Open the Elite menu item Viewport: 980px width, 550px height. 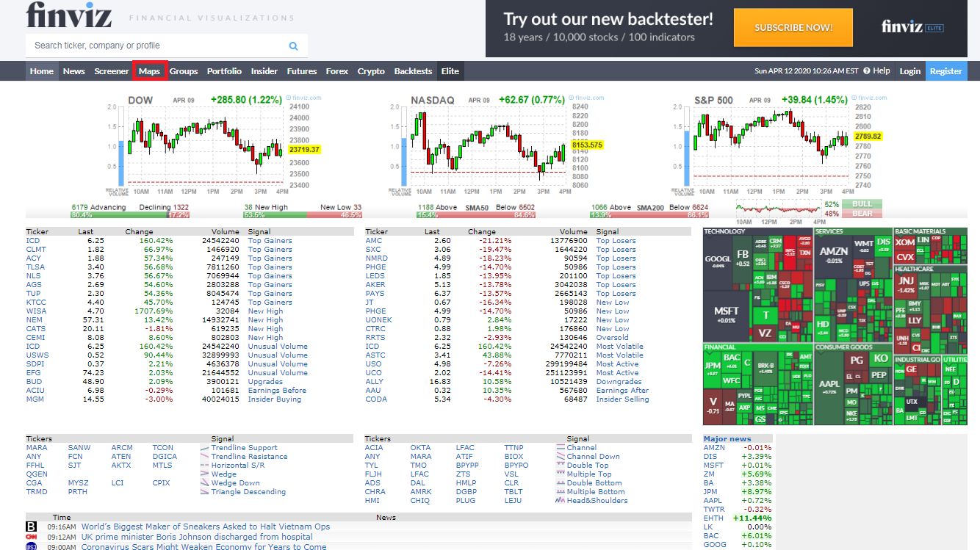[x=450, y=71]
